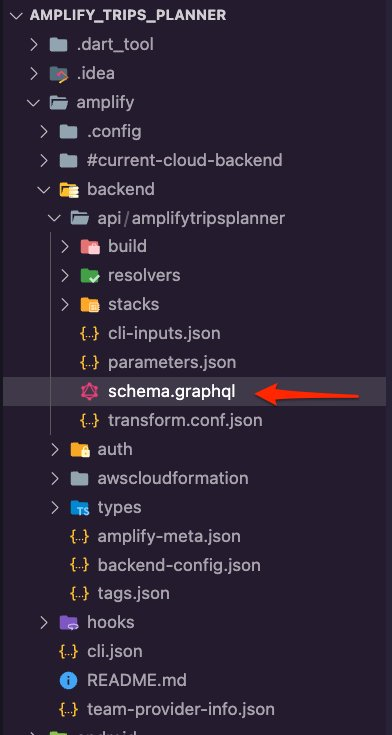
Task: Click the red build folder icon
Action: click(x=90, y=247)
